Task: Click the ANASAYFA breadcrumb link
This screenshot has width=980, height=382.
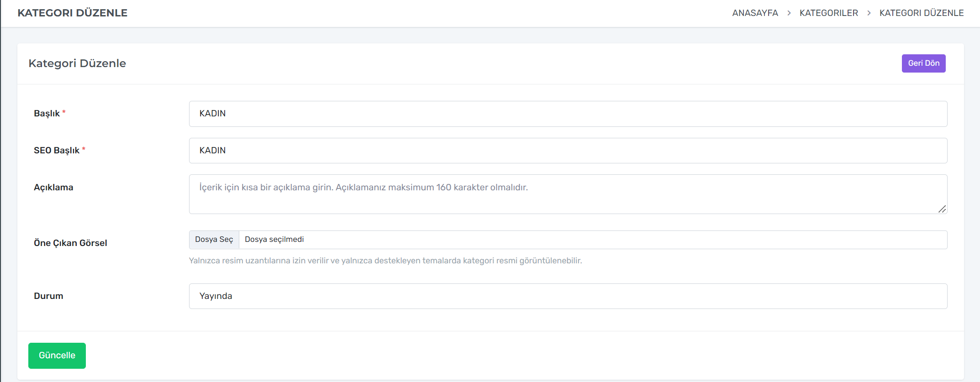Action: point(755,13)
